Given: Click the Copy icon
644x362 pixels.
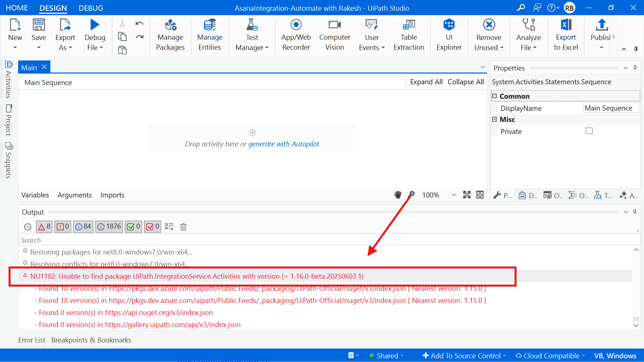Looking at the screenshot, I should pos(122,36).
